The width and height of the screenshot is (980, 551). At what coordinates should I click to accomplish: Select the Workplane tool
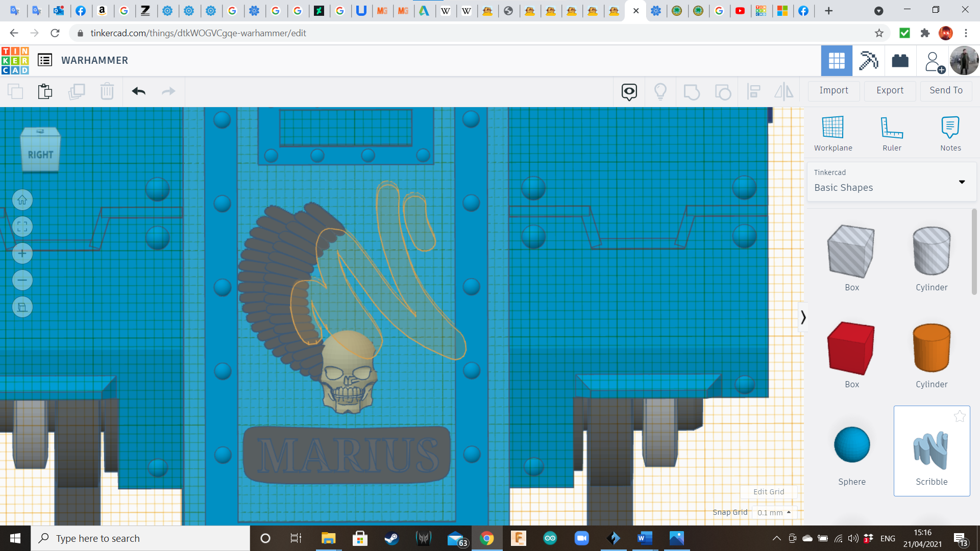click(x=833, y=133)
